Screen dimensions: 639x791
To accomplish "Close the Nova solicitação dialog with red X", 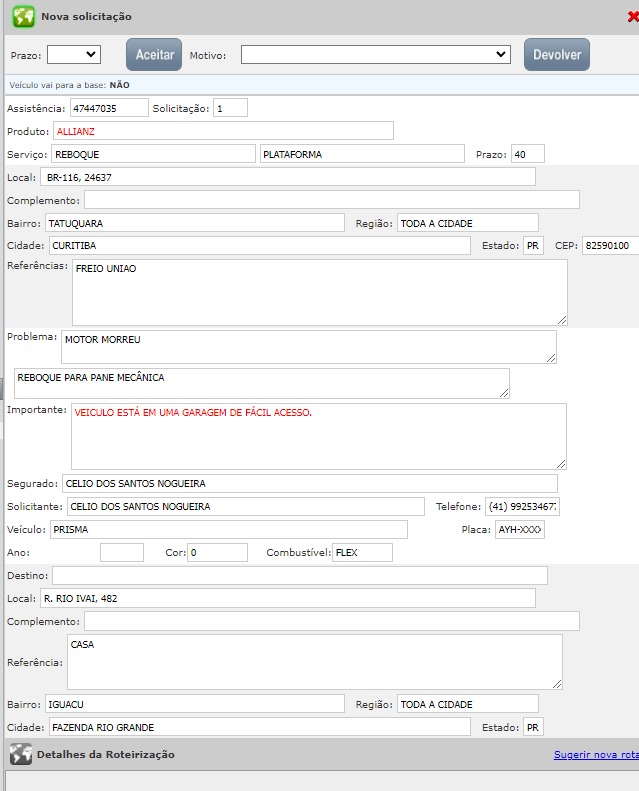I will [631, 17].
